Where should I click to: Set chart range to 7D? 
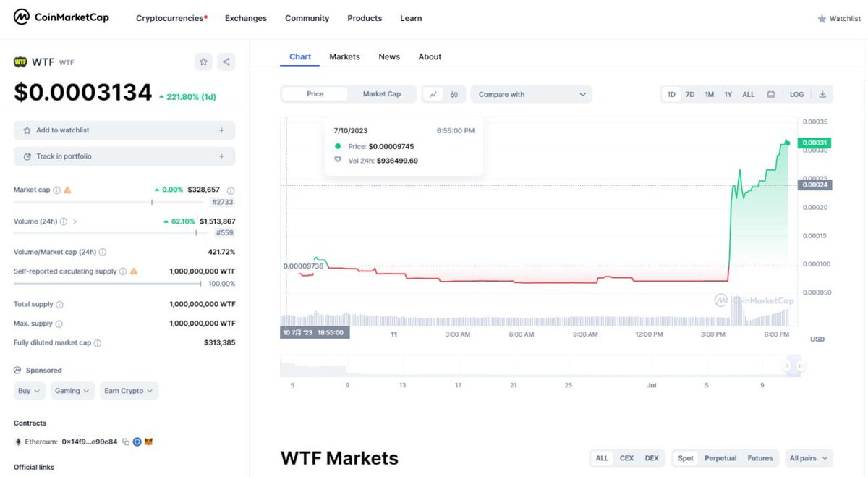pos(690,94)
